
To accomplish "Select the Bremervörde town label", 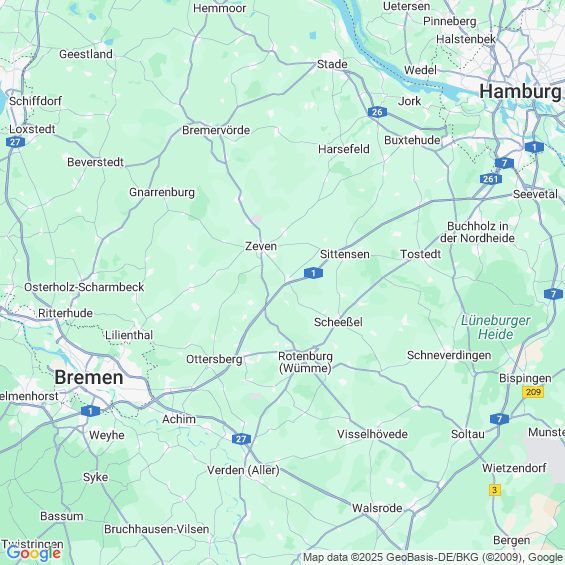I will tap(216, 130).
